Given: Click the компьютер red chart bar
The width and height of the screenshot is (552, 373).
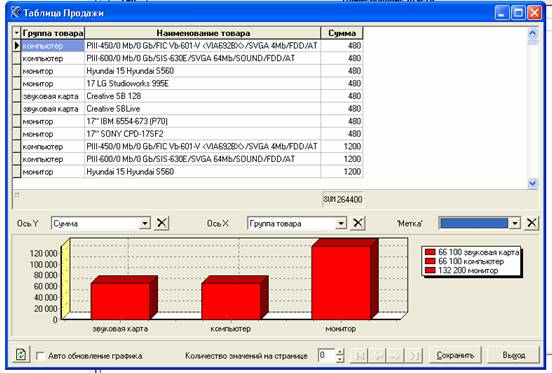Looking at the screenshot, I should coord(231,301).
